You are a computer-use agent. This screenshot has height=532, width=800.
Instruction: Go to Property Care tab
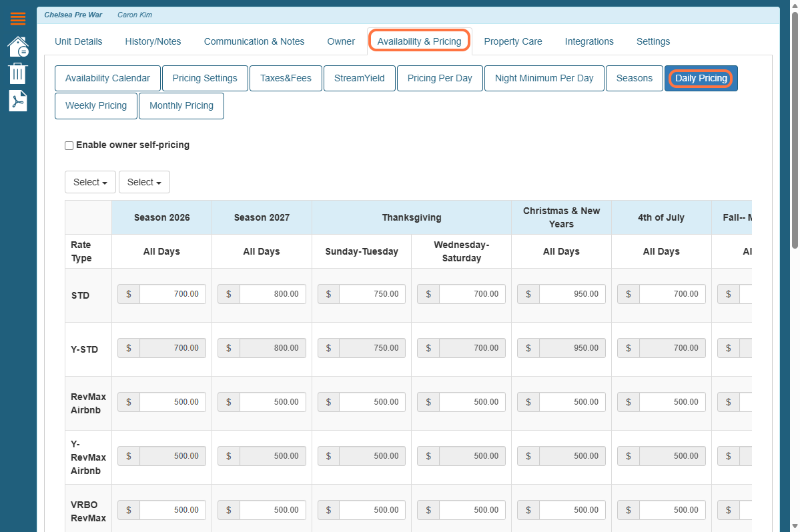pos(512,41)
